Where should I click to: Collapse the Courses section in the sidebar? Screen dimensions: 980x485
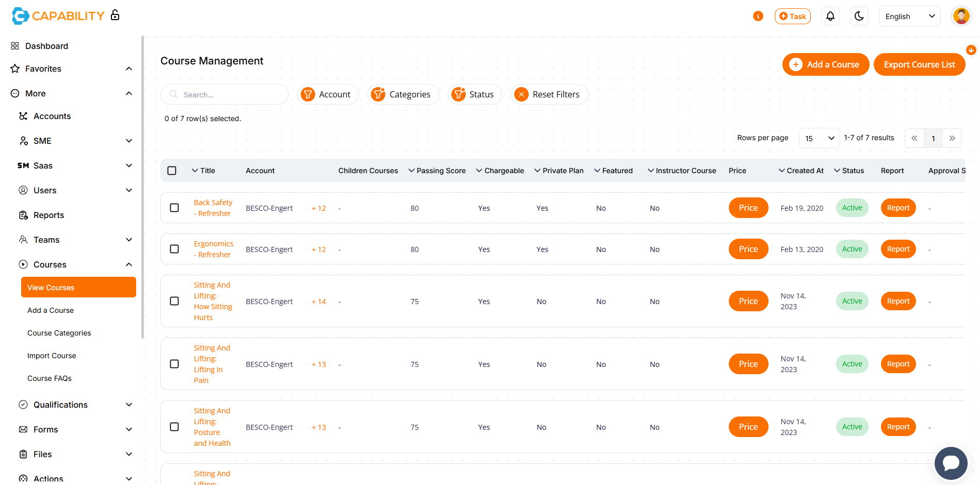tap(129, 264)
